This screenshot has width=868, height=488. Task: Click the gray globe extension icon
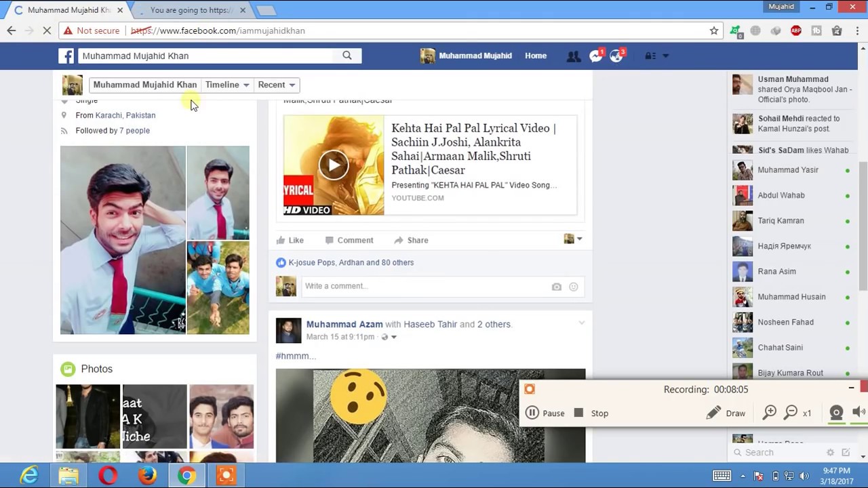[x=755, y=30]
